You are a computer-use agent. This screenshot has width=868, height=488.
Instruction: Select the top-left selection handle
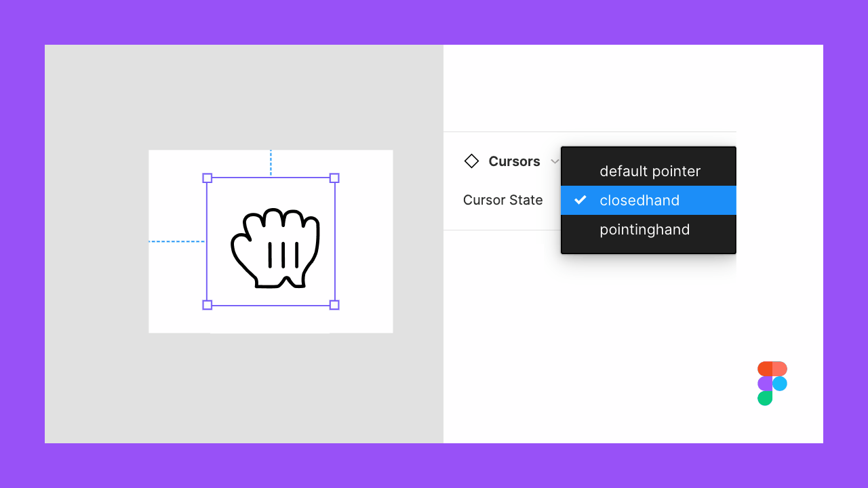pyautogui.click(x=208, y=178)
